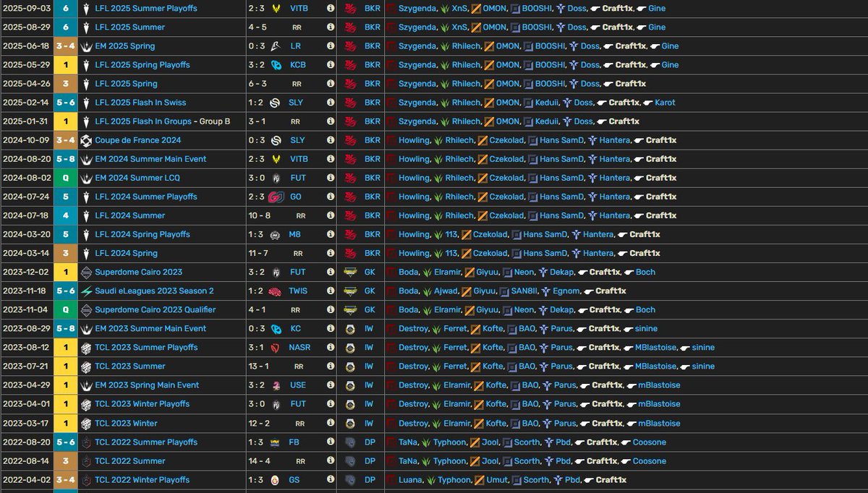Open info icon for Coupe de France 2024

(x=331, y=140)
